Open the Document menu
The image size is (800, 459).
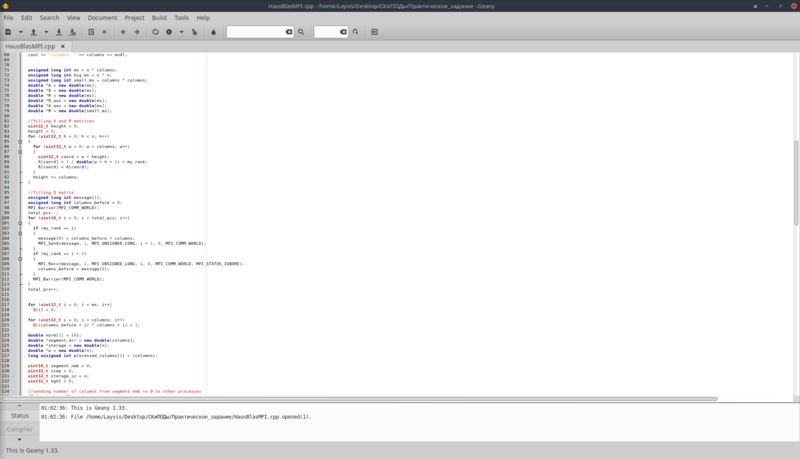(102, 18)
